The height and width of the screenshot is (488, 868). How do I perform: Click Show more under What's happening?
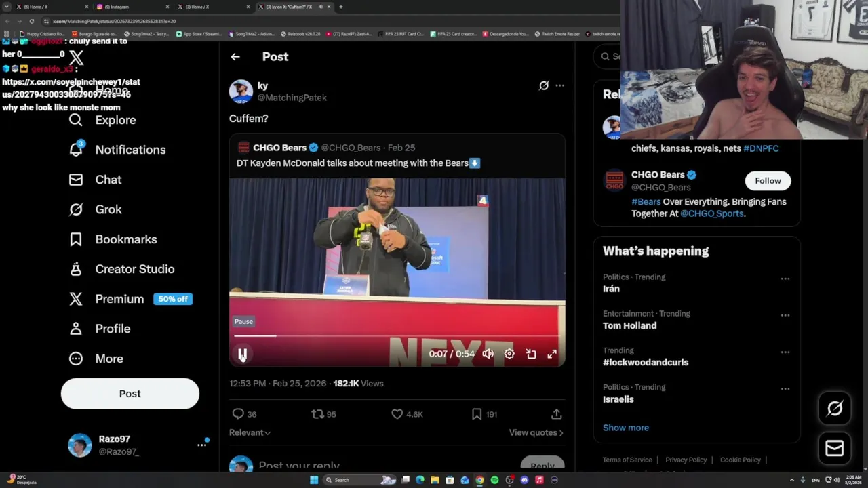click(626, 428)
